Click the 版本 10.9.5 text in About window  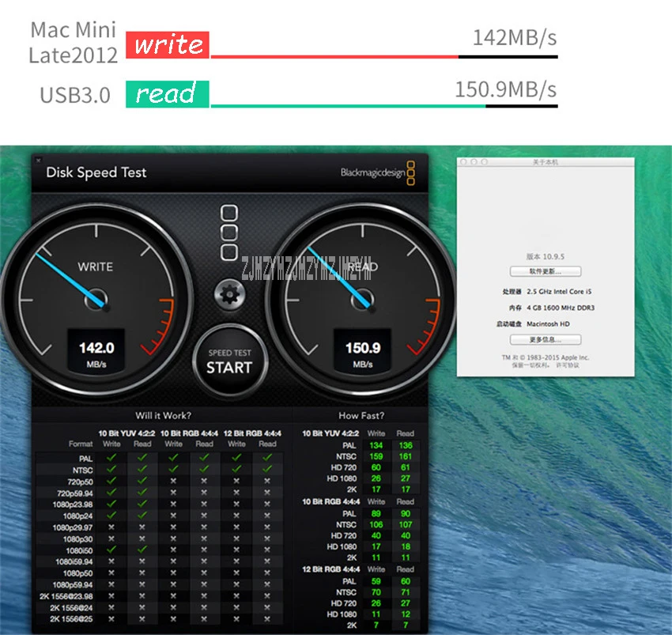tap(546, 256)
